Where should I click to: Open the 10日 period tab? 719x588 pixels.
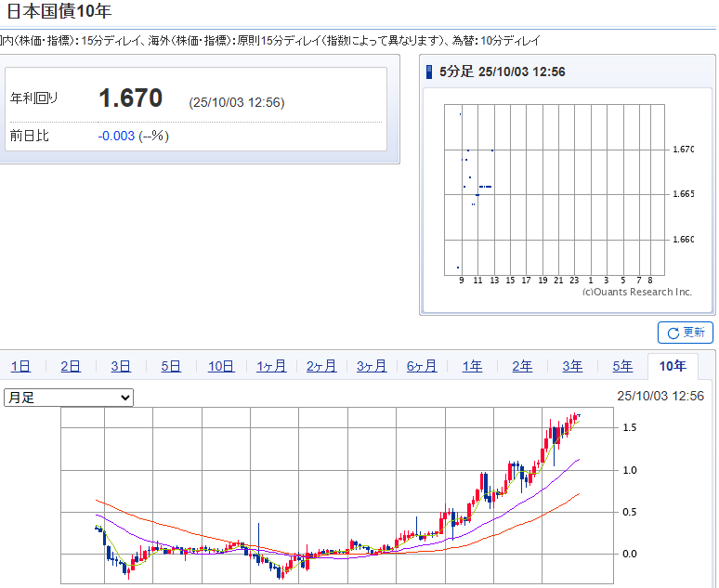[x=221, y=366]
